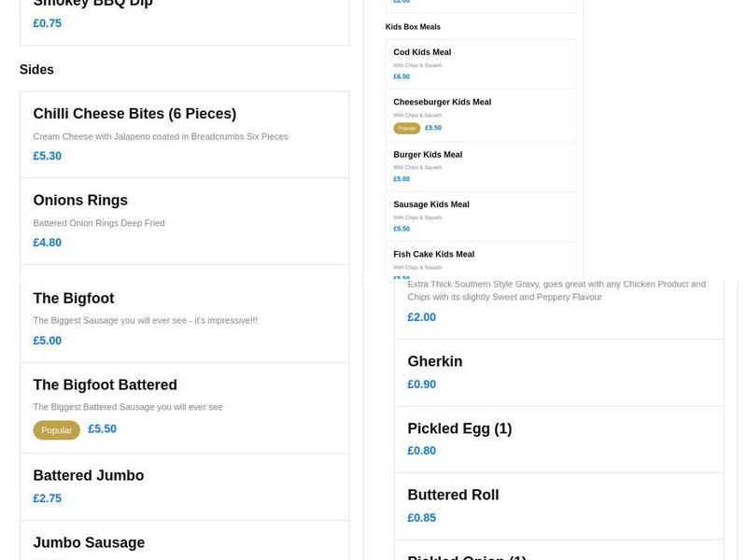Click the Kids Box Meals section heading
747x560 pixels.
pyautogui.click(x=413, y=27)
